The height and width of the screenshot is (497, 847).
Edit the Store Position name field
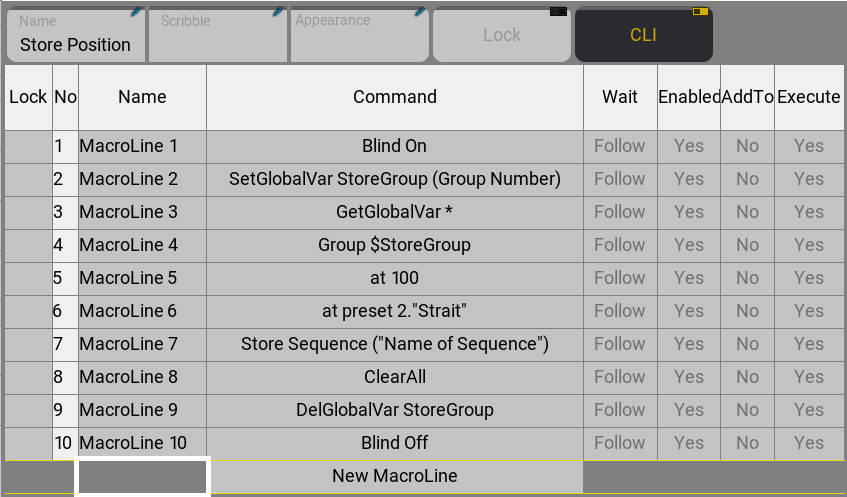(75, 45)
